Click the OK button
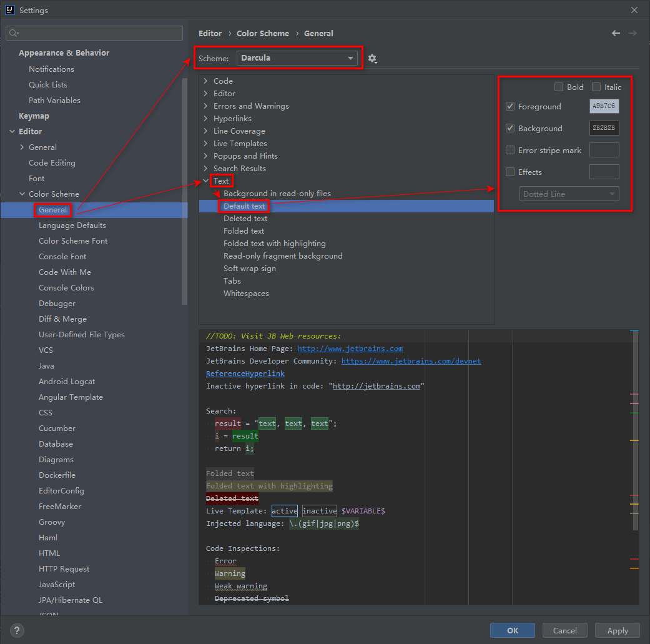This screenshot has width=650, height=644. (x=513, y=630)
